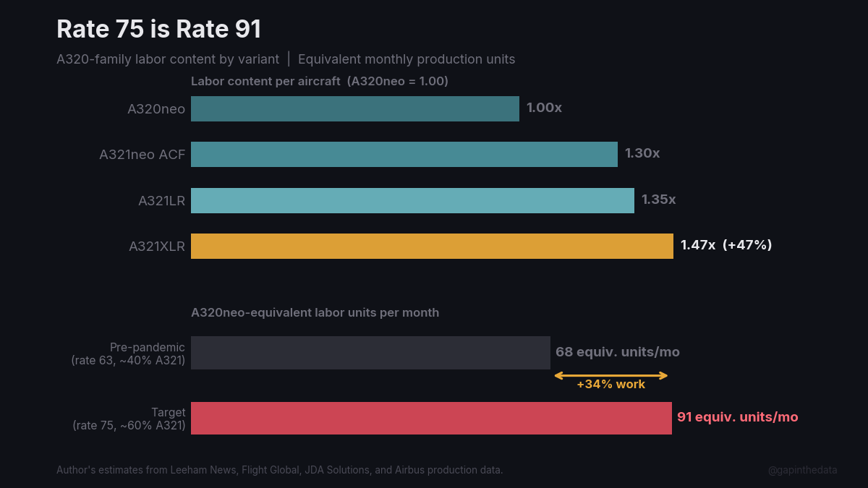868x488 pixels.
Task: Click the A321LR light teal bar
Action: pos(412,200)
